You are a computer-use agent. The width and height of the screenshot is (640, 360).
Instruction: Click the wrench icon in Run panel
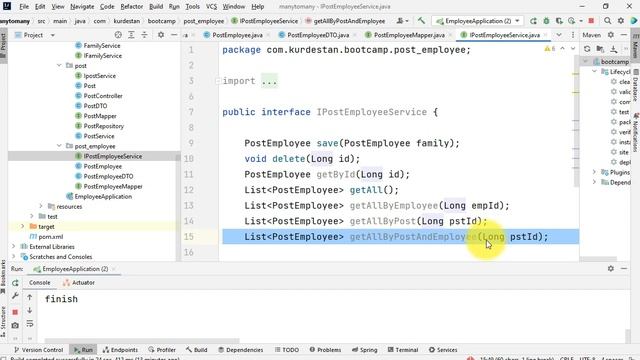pos(15,296)
